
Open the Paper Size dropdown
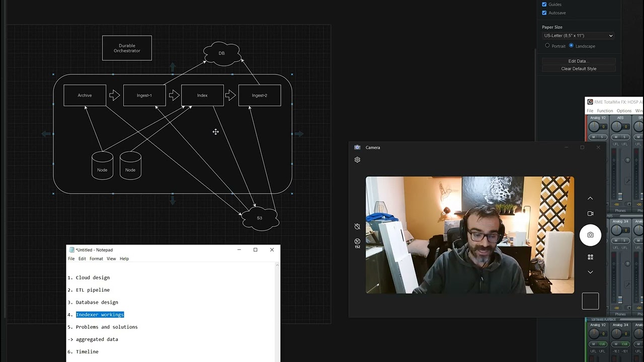[x=578, y=36]
